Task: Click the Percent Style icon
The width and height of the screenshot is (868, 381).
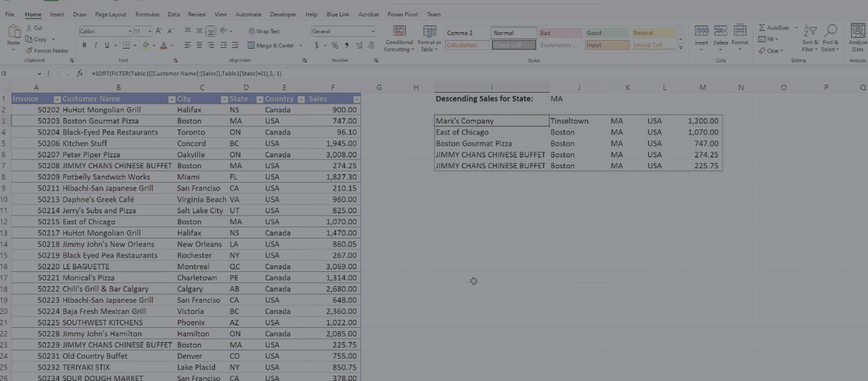Action: pyautogui.click(x=335, y=45)
